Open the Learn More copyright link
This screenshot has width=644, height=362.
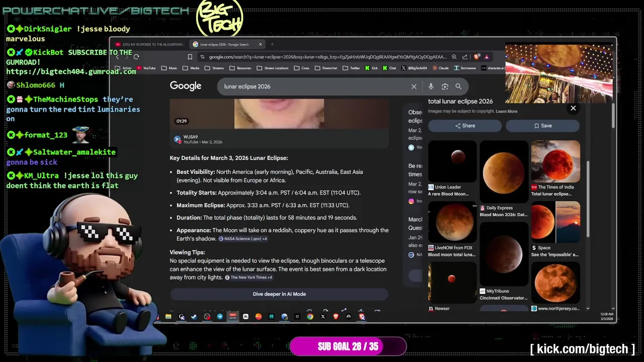506,111
